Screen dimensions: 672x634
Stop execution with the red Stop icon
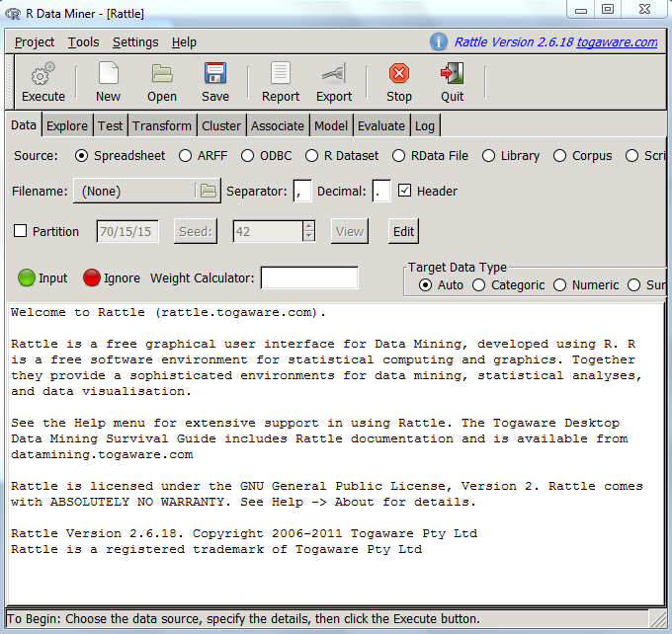click(399, 73)
